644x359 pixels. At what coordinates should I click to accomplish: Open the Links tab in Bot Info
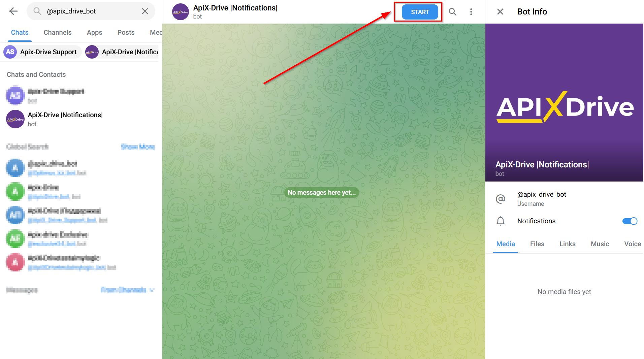pos(568,244)
